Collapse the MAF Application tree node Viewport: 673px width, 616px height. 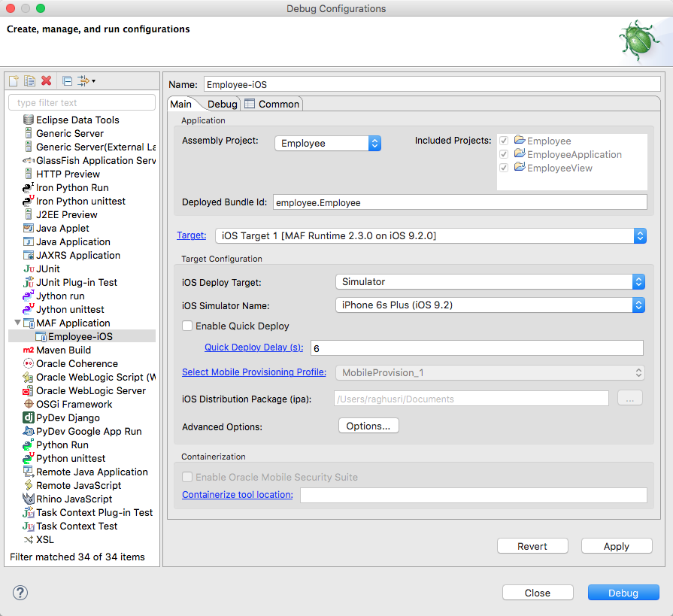(x=17, y=323)
